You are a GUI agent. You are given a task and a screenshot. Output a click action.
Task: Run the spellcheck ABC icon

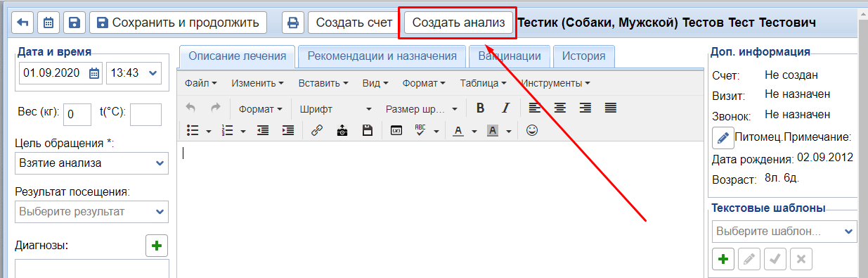(421, 130)
